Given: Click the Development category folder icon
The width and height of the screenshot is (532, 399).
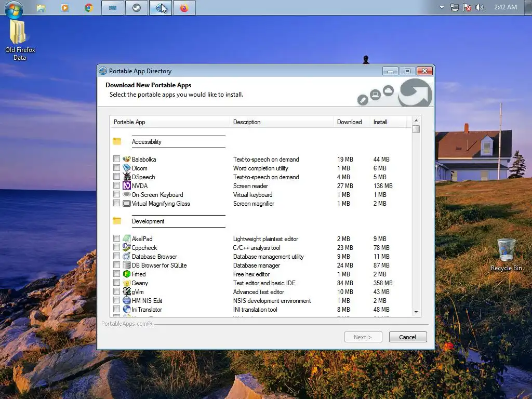Looking at the screenshot, I should click(117, 220).
